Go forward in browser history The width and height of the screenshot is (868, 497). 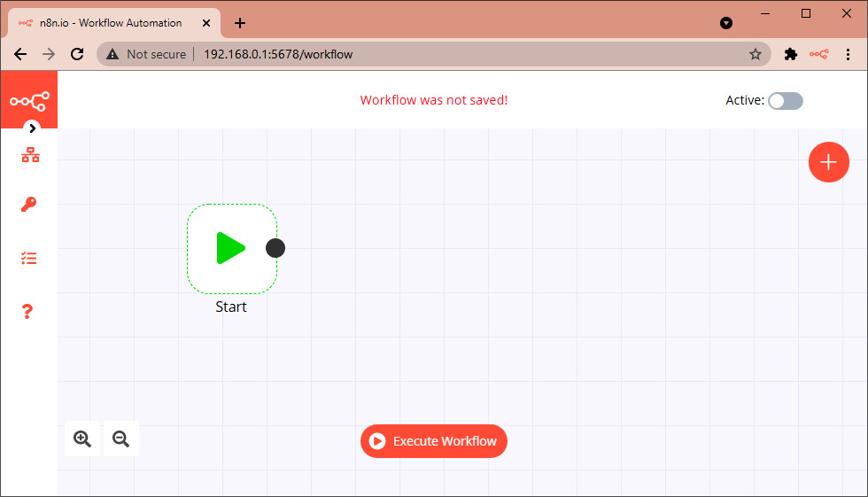[x=49, y=54]
